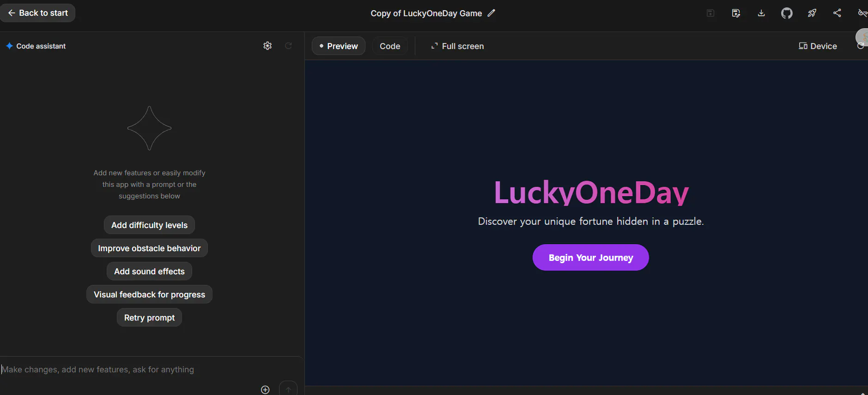Click the grayed-out save icon
This screenshot has height=395, width=868.
click(710, 13)
